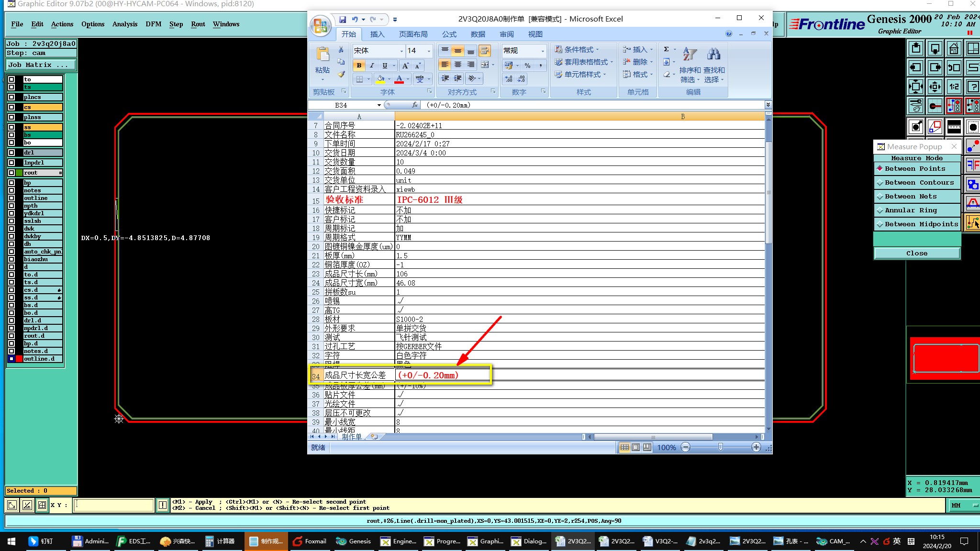
Task: Click the percent style icon
Action: coord(527,66)
